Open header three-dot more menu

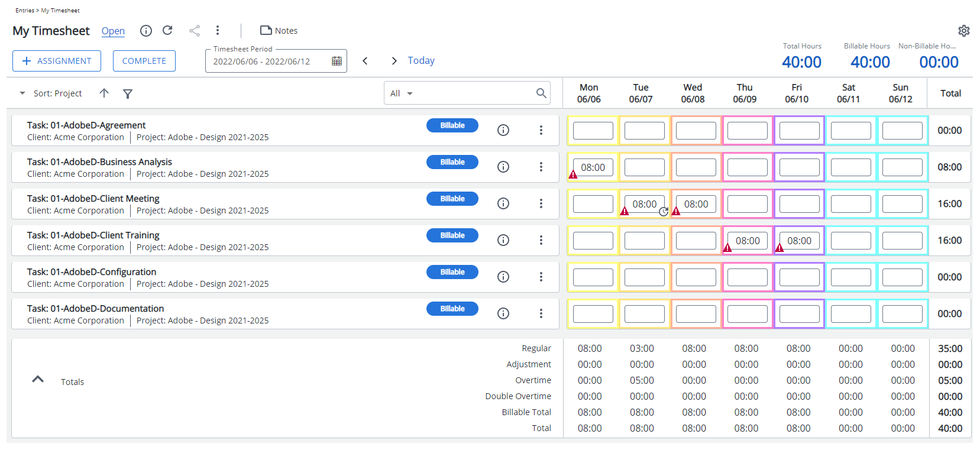(x=218, y=31)
